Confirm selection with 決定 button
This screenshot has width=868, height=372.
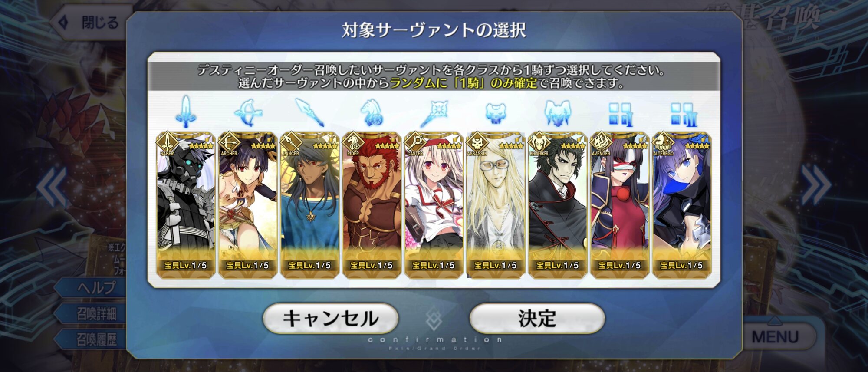537,318
